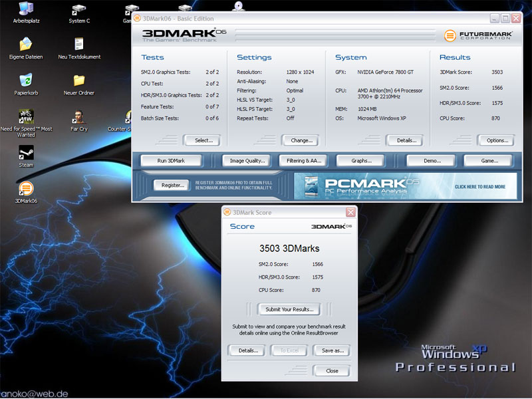
Task: Open Options under Results
Action: tap(495, 140)
